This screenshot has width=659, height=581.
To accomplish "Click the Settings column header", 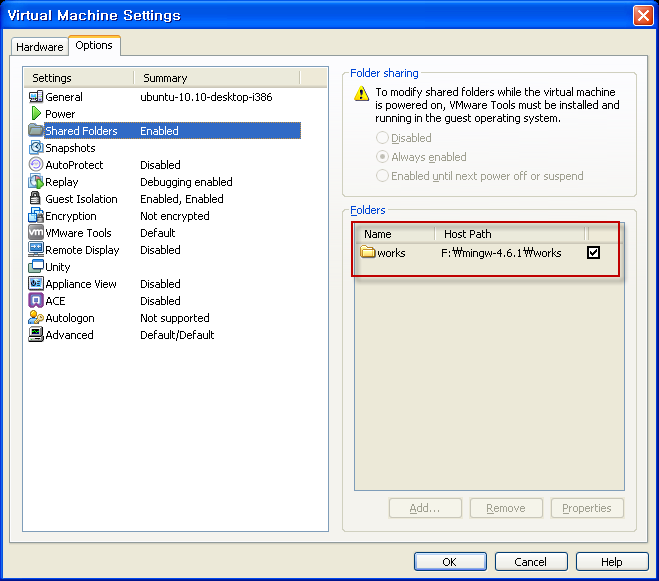I will coord(79,78).
